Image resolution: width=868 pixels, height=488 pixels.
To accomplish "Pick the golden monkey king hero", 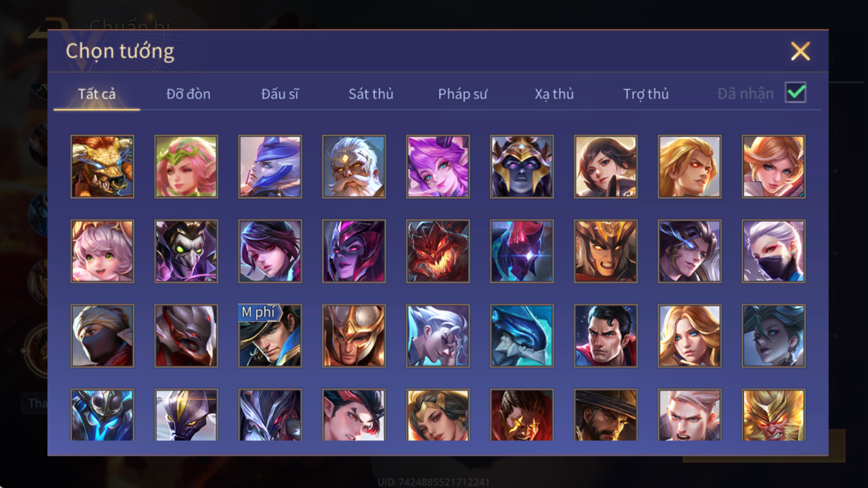I will coord(774,415).
